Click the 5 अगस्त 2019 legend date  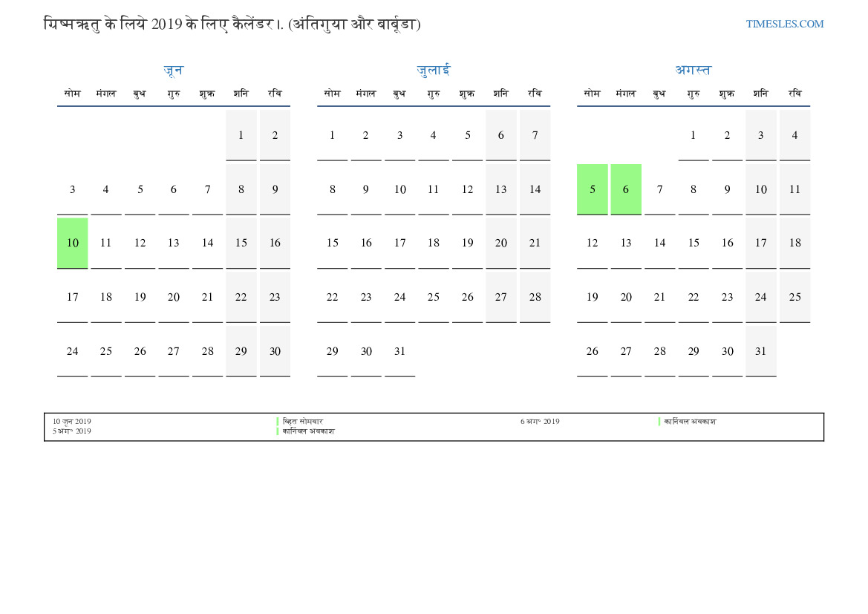(x=72, y=431)
